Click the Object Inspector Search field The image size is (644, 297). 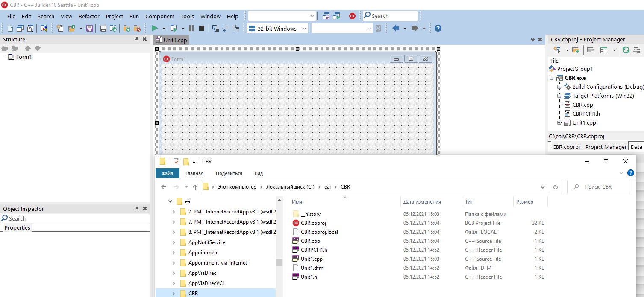tap(75, 218)
